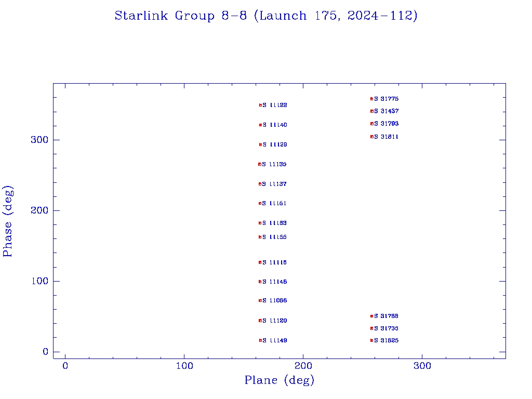Select the S 11086 satellite label
Image resolution: width=532 pixels, height=399 pixels.
tap(275, 301)
